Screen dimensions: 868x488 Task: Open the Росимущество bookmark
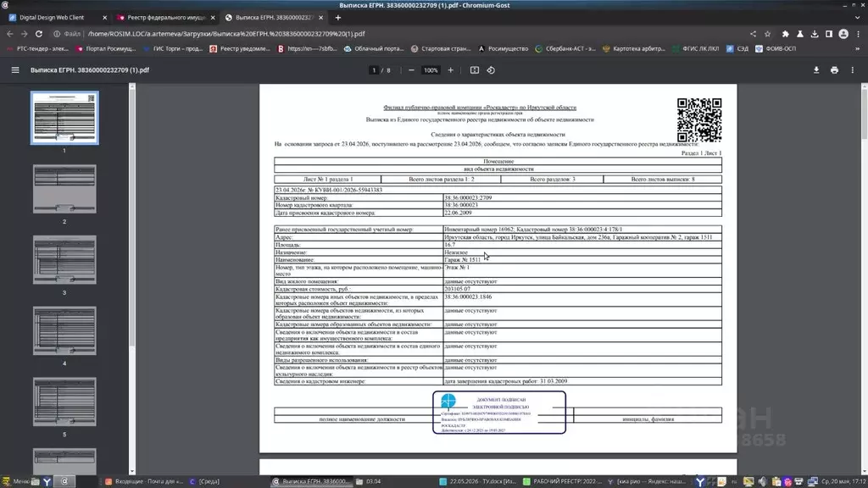tap(504, 48)
